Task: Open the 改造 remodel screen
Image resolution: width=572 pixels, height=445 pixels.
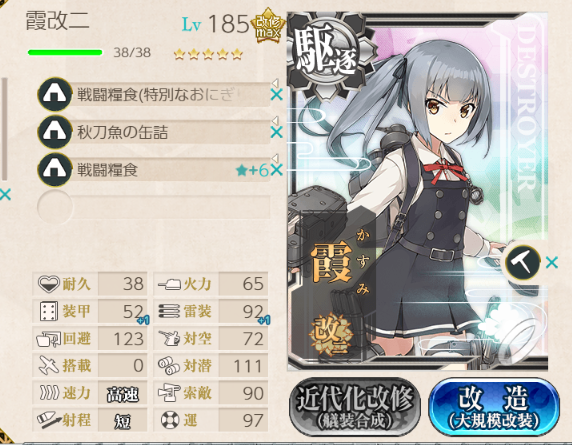Action: pos(494,406)
